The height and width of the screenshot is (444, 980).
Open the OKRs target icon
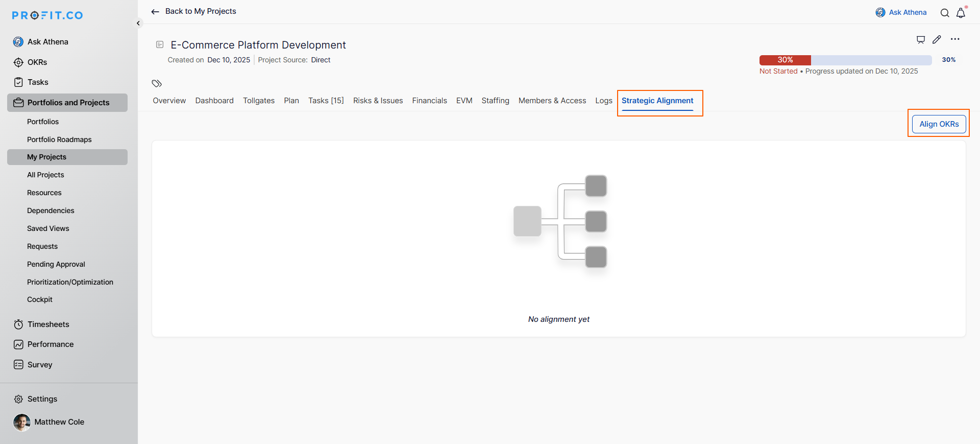(18, 62)
